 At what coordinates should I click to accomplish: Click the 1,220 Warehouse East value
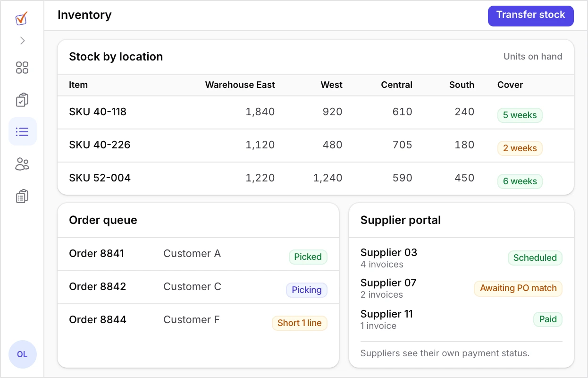pos(260,178)
